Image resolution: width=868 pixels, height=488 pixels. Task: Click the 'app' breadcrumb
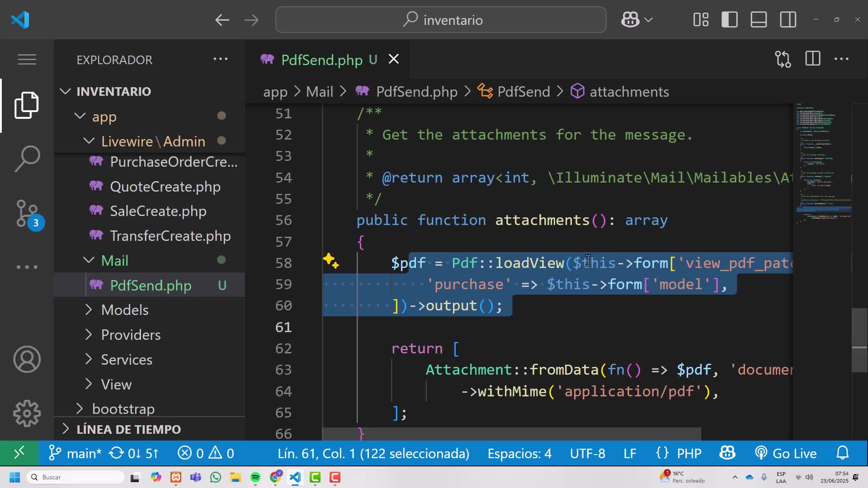click(x=275, y=92)
